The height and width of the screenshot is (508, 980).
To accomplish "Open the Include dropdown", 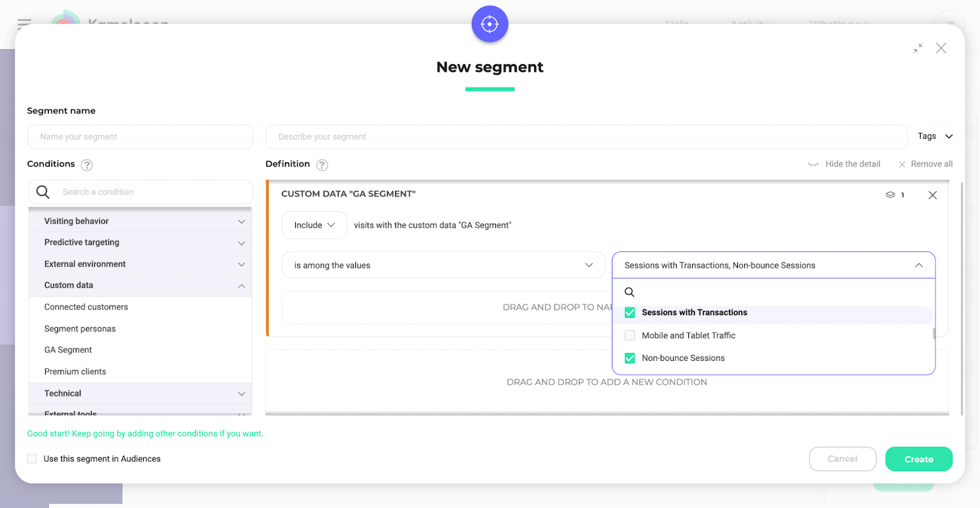I will (314, 225).
